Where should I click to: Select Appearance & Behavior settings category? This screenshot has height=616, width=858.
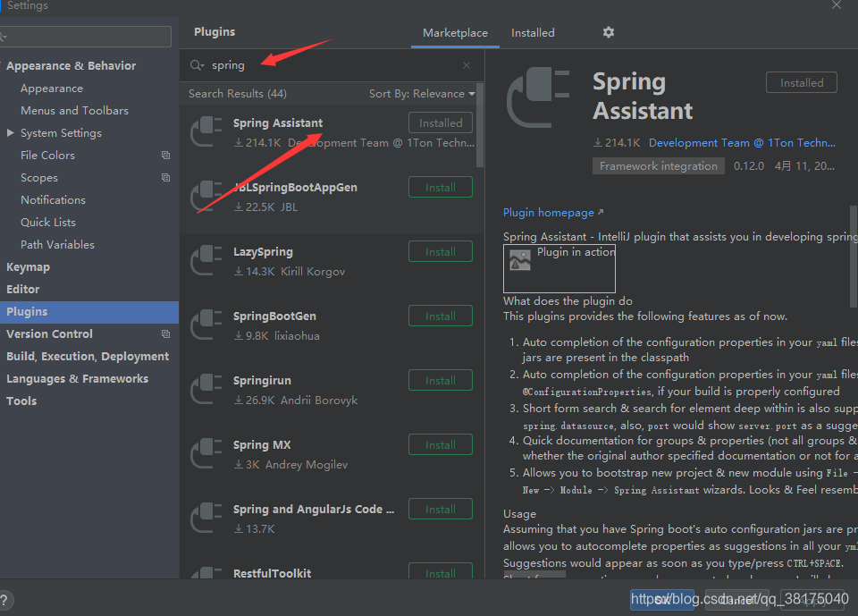point(71,65)
